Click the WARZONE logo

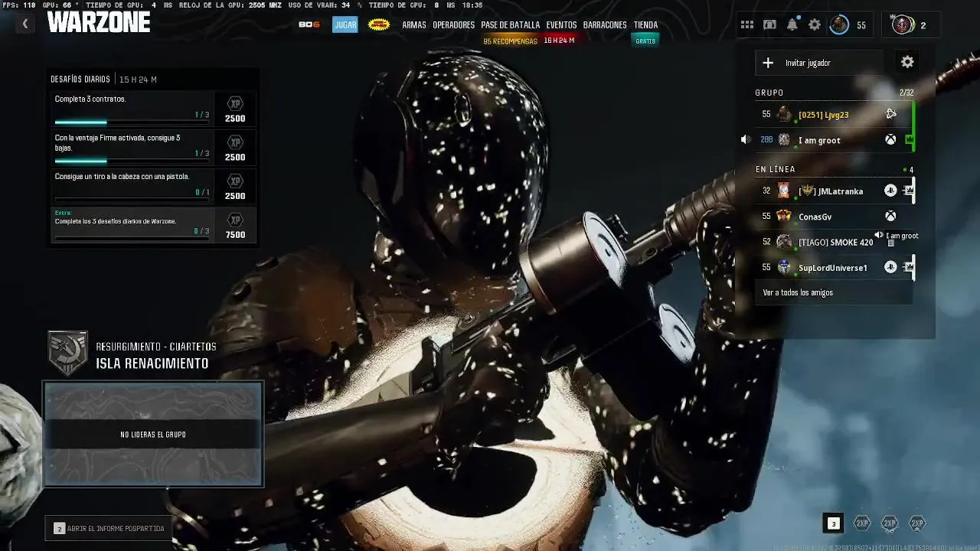(98, 22)
